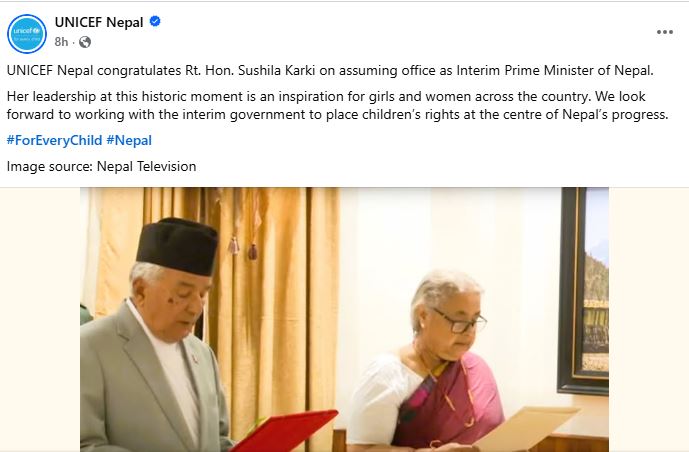Open the three-dot post options menu

click(664, 32)
